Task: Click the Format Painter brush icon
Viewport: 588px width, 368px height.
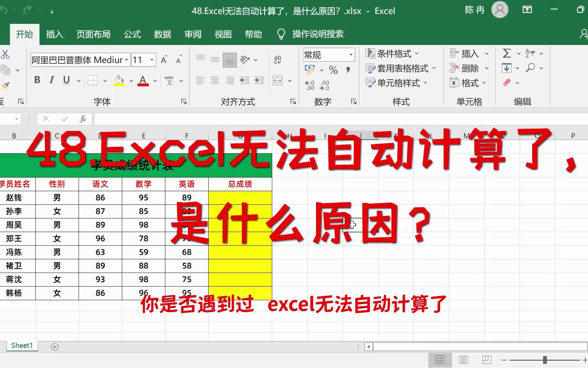Action: pyautogui.click(x=5, y=85)
